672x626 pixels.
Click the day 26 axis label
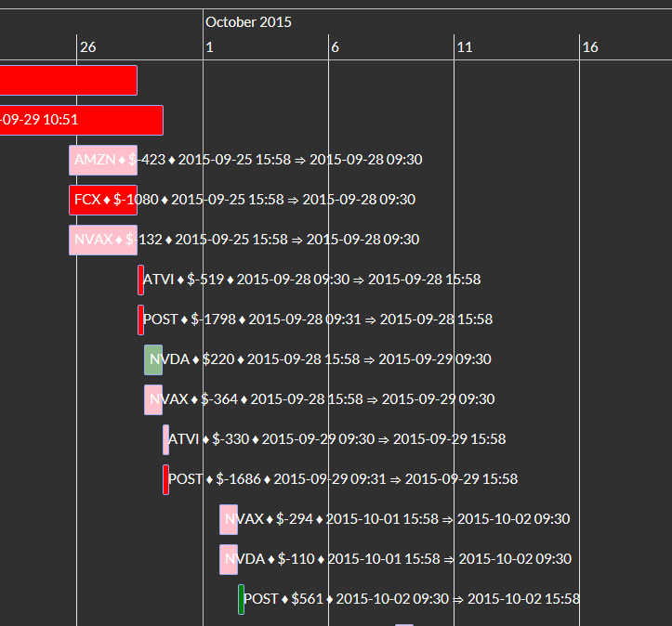point(88,47)
